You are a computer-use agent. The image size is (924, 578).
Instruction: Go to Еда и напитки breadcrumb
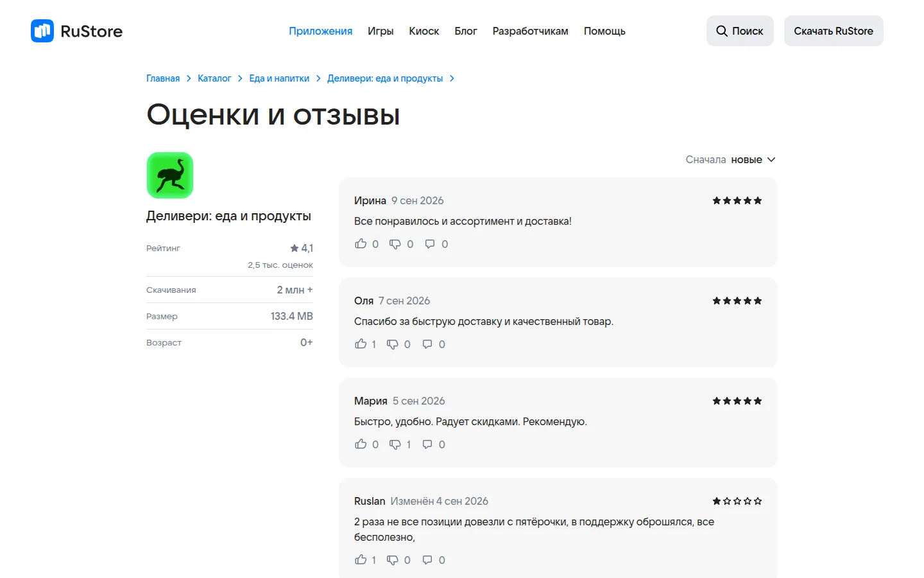point(279,78)
